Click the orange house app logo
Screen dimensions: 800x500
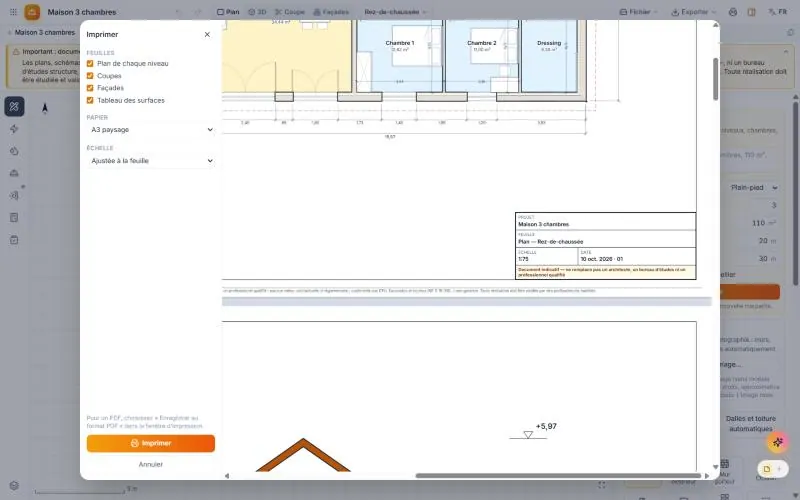click(32, 12)
